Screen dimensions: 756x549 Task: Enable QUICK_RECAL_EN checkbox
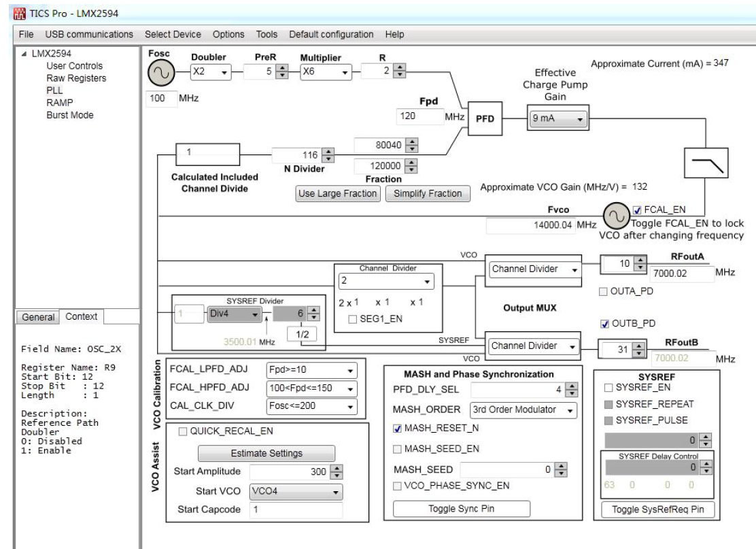183,431
